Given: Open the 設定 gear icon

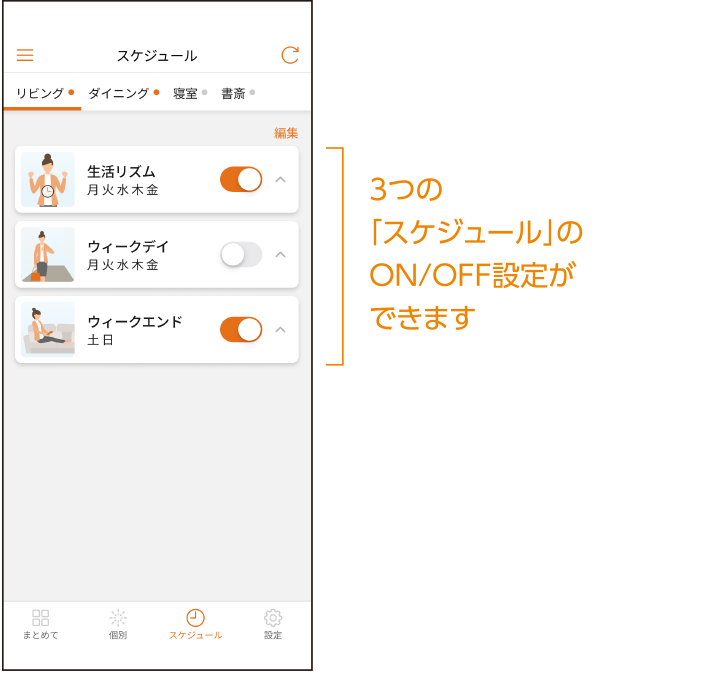Looking at the screenshot, I should pyautogui.click(x=273, y=618).
